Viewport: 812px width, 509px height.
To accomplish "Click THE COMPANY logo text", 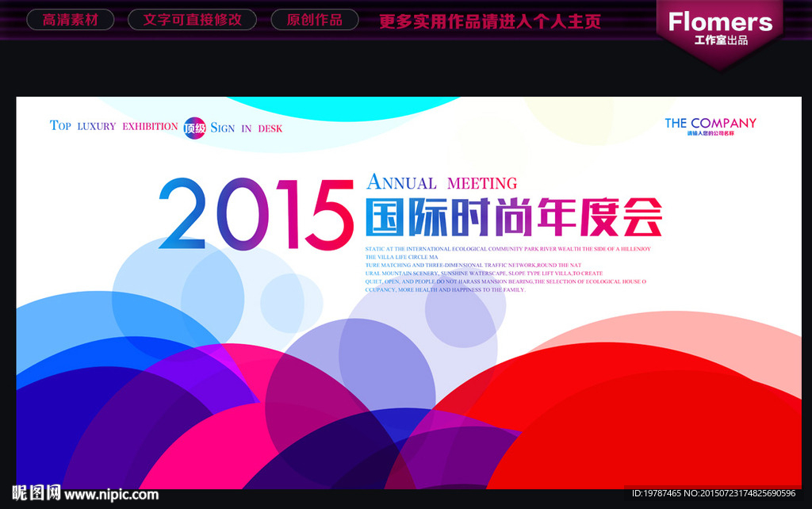I will pyautogui.click(x=710, y=123).
